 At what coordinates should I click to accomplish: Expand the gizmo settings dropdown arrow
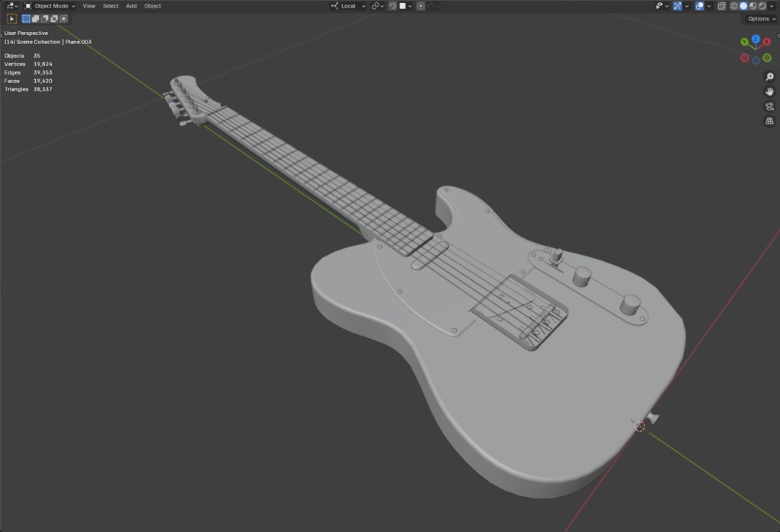point(686,6)
